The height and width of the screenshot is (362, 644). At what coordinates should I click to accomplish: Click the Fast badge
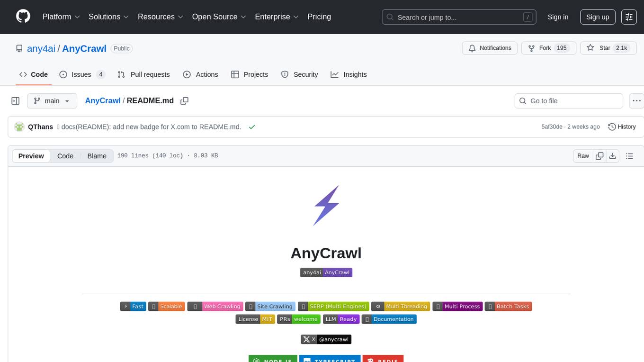(x=133, y=307)
